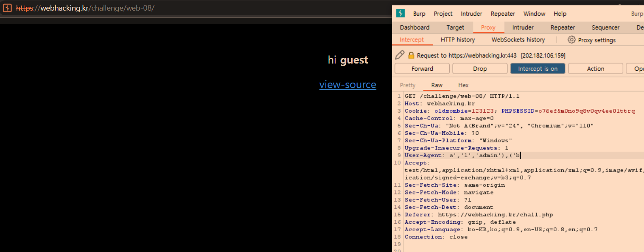Click the Sec-Fetch-Site: same-origin line

(455, 185)
